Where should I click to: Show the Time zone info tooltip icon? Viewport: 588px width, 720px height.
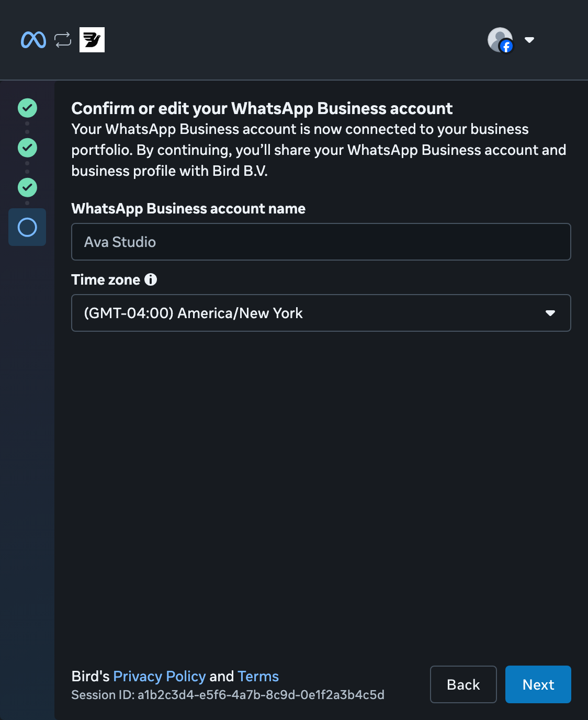(151, 279)
